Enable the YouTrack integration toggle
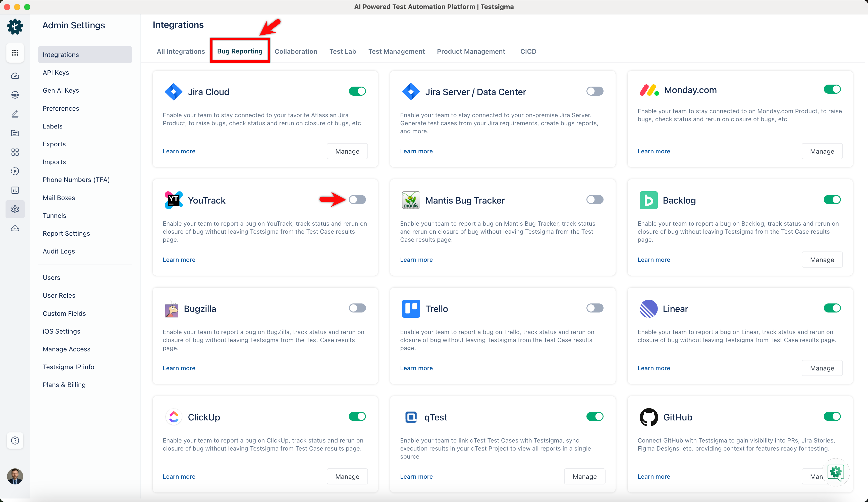This screenshot has width=868, height=502. tap(357, 200)
